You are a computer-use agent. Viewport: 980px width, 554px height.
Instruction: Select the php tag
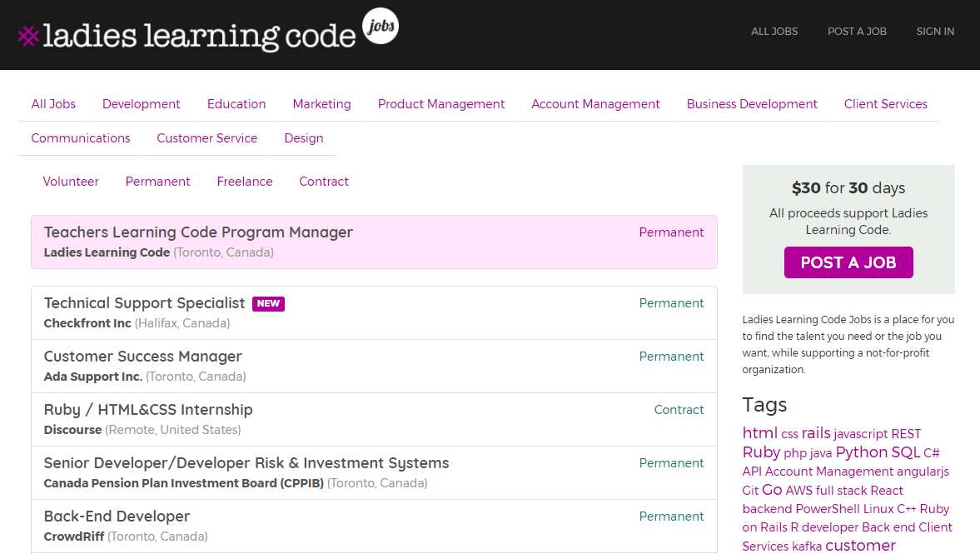tap(795, 453)
